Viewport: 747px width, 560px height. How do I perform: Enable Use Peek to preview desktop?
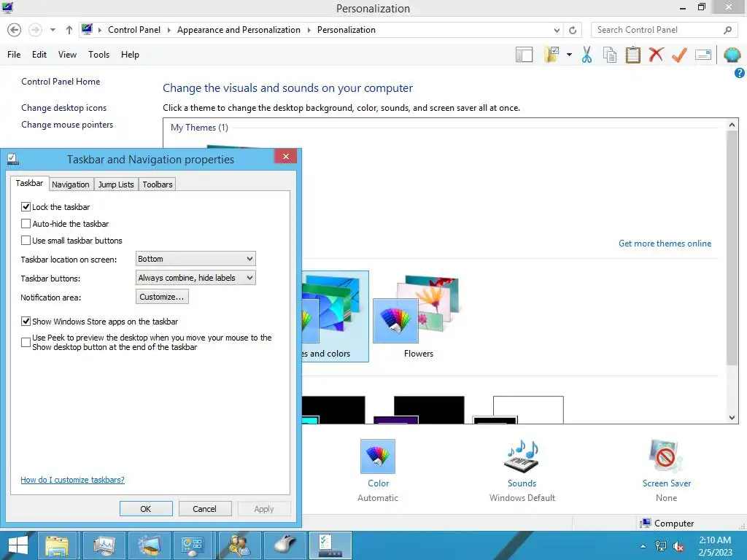coord(26,343)
